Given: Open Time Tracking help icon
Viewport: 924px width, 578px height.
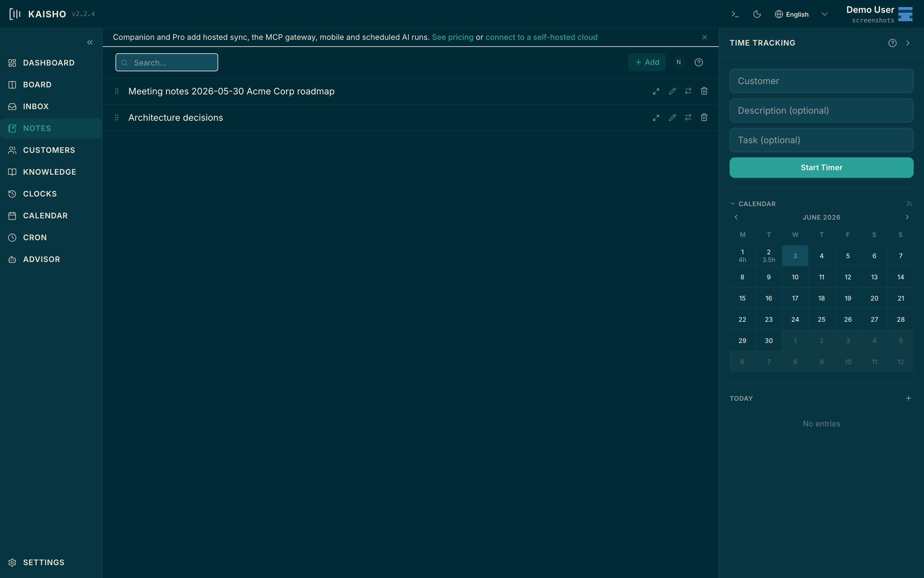Looking at the screenshot, I should (892, 43).
